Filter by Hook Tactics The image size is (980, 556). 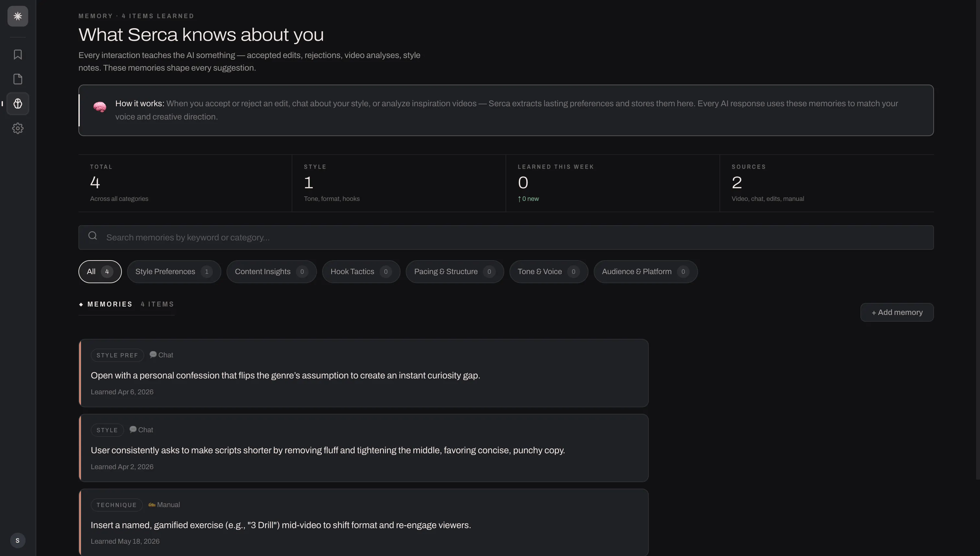[x=361, y=272]
